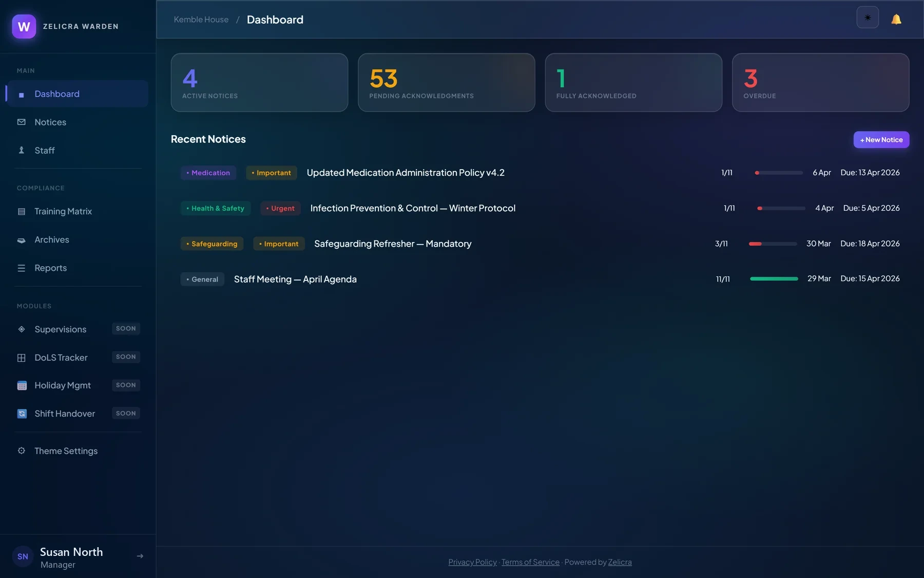This screenshot has width=924, height=578.
Task: Open DoLS Tracker module entry
Action: (x=78, y=358)
